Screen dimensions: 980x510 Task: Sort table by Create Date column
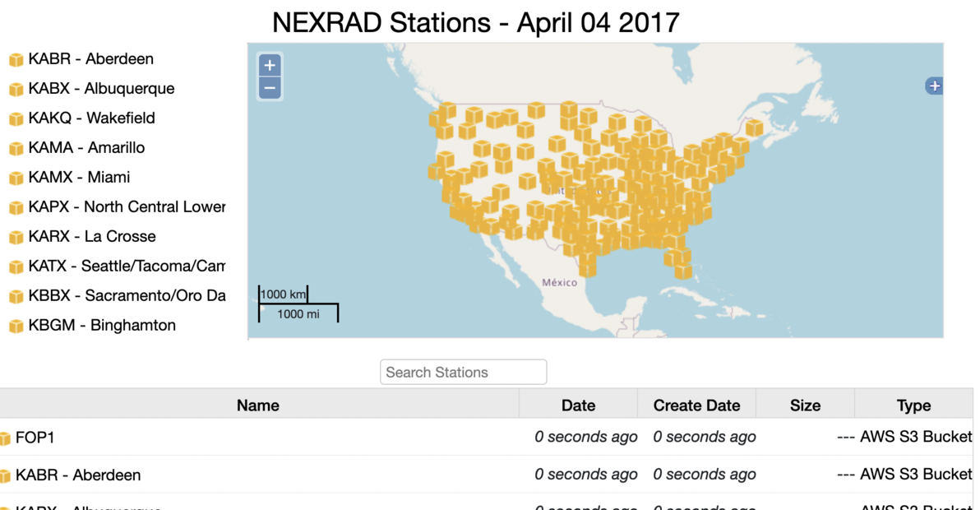point(696,406)
